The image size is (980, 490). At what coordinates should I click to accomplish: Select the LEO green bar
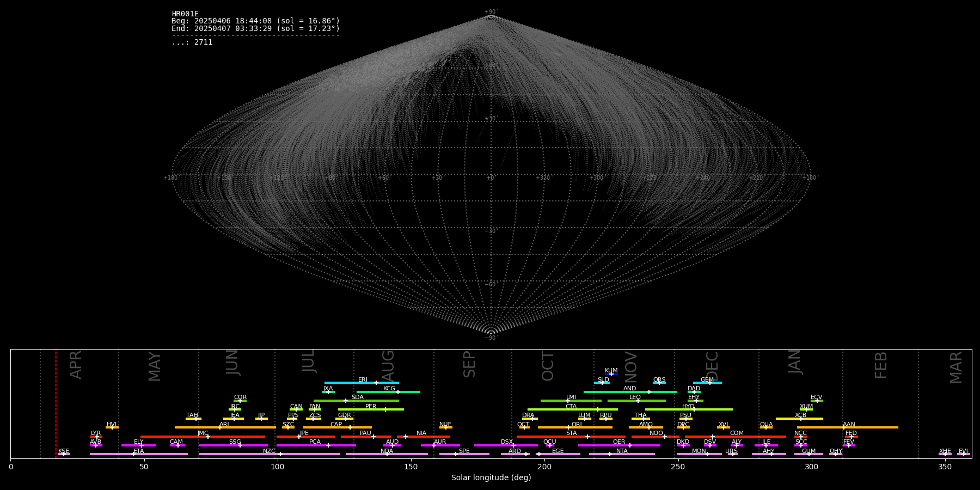tap(636, 401)
